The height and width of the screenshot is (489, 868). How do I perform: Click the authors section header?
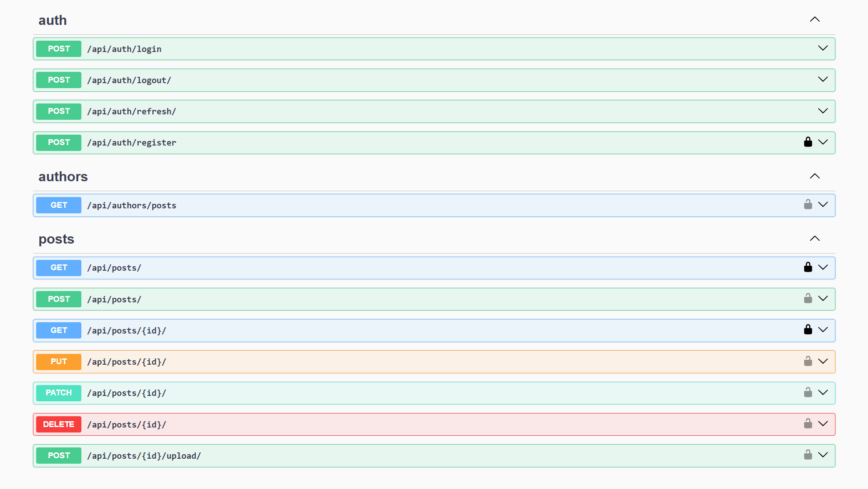click(x=63, y=177)
